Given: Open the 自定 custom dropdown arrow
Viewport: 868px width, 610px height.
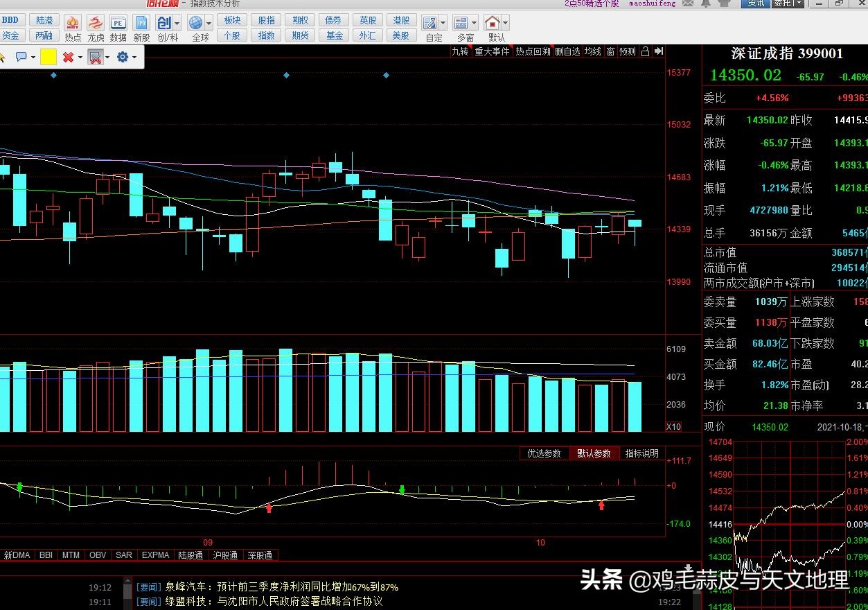Looking at the screenshot, I should coord(443,23).
